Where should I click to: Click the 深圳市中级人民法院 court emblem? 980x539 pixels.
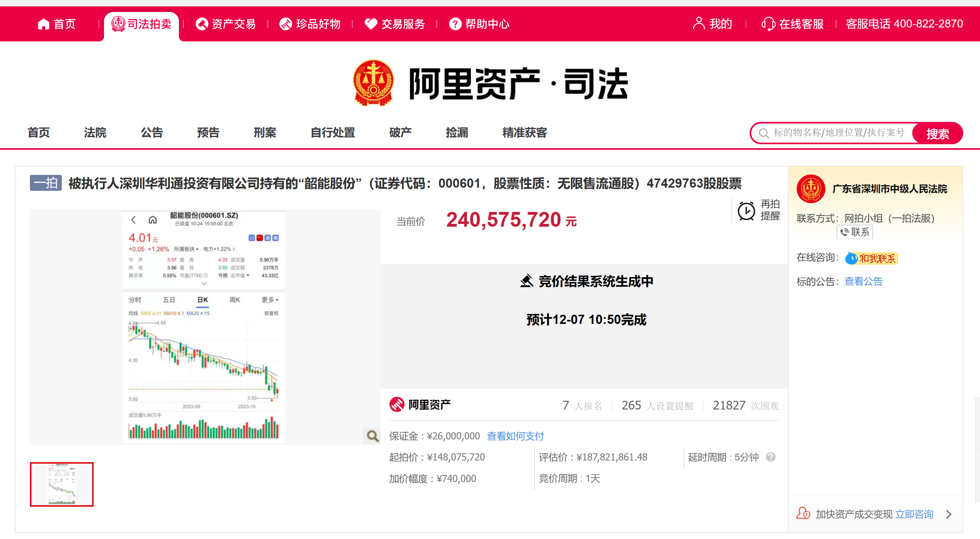[811, 188]
